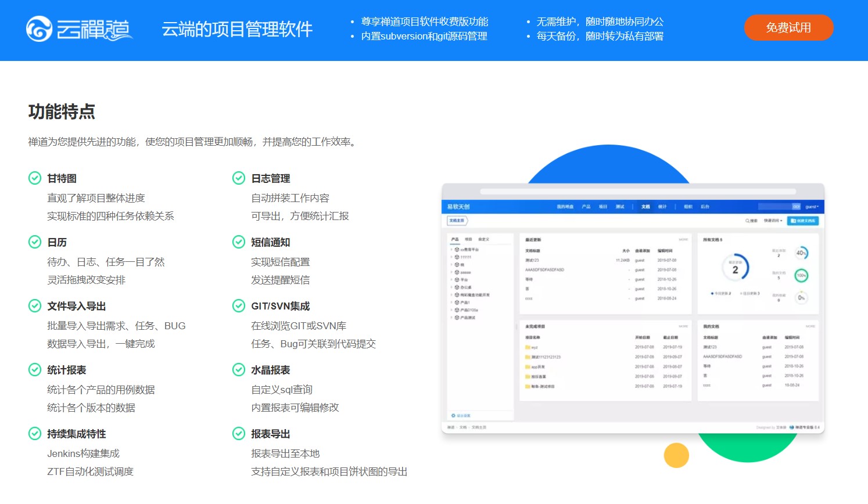Click the checkmark icon next to 日志管理
The image size is (868, 504).
coord(239,178)
